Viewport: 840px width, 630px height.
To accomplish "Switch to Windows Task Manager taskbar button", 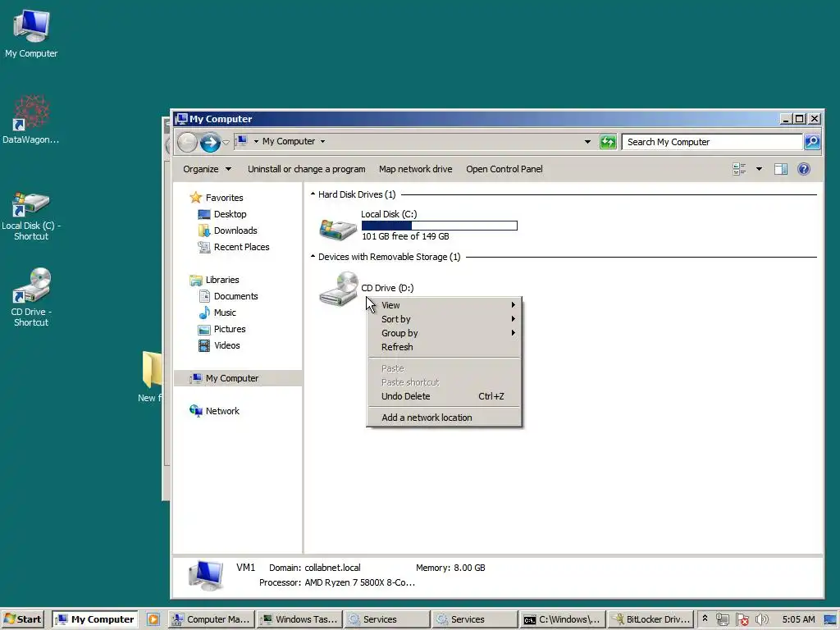I will (299, 619).
